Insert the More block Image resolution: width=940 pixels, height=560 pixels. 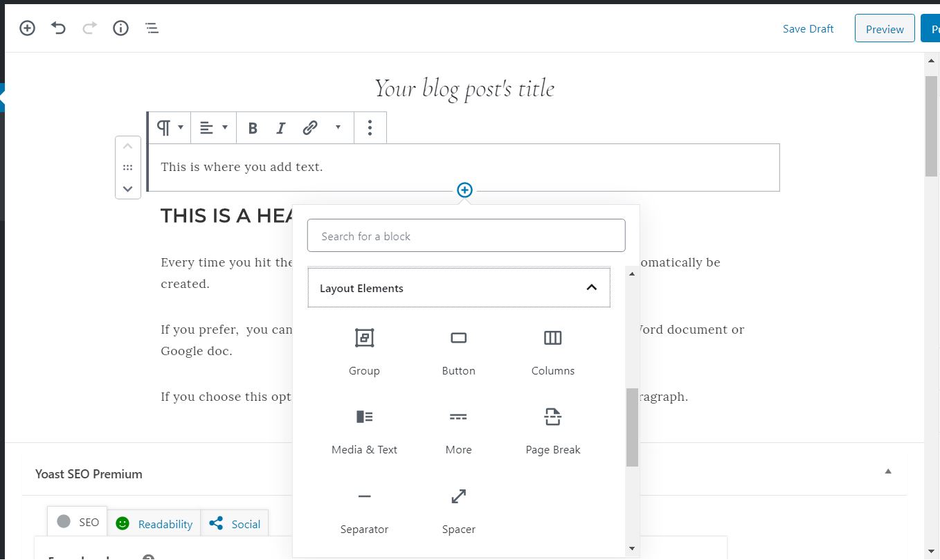coord(458,430)
